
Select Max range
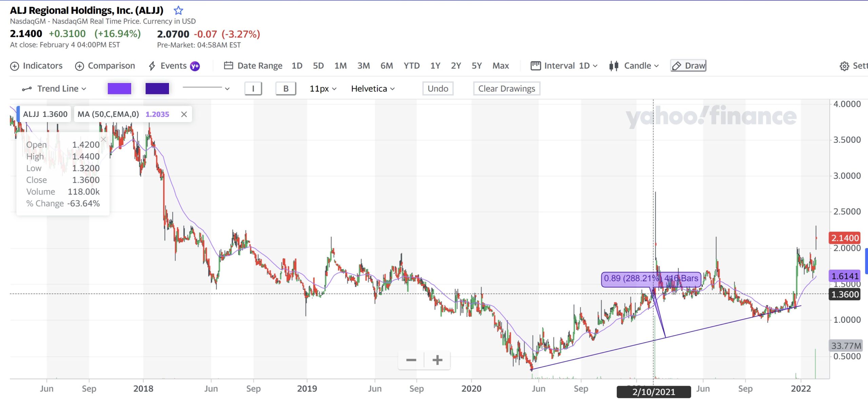click(x=501, y=66)
